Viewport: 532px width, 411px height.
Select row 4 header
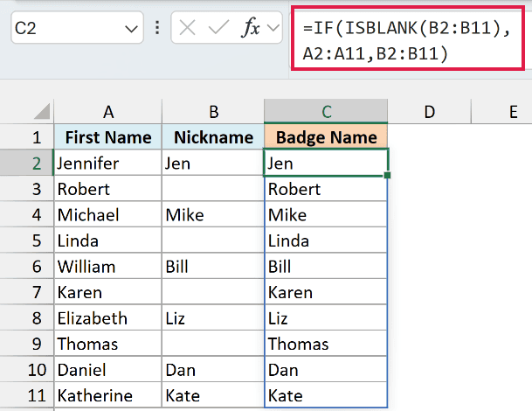tap(27, 214)
